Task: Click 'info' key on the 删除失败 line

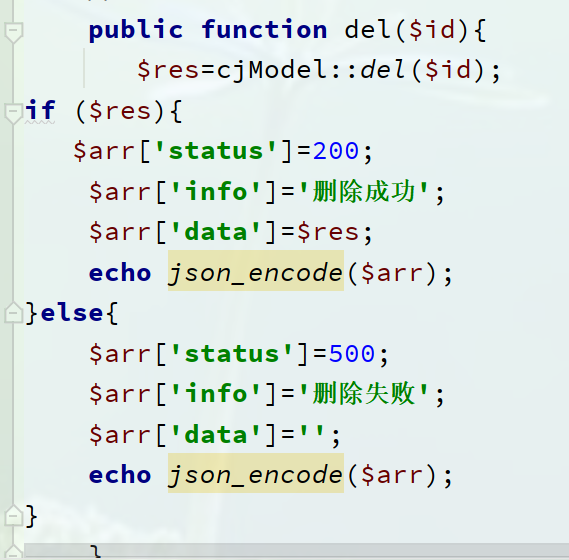Action: [x=216, y=393]
